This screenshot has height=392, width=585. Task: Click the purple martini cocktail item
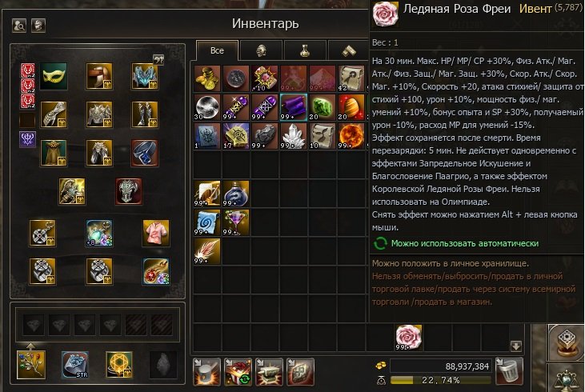(x=236, y=222)
